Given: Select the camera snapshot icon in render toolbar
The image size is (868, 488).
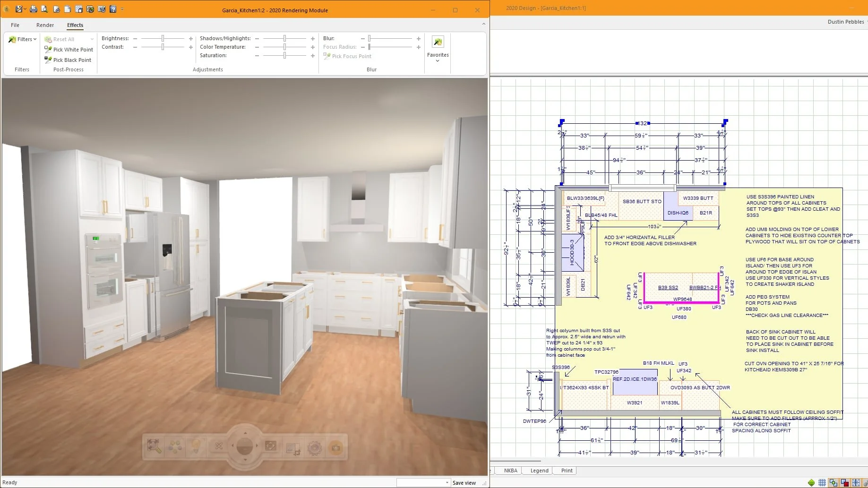Looking at the screenshot, I should tap(336, 447).
